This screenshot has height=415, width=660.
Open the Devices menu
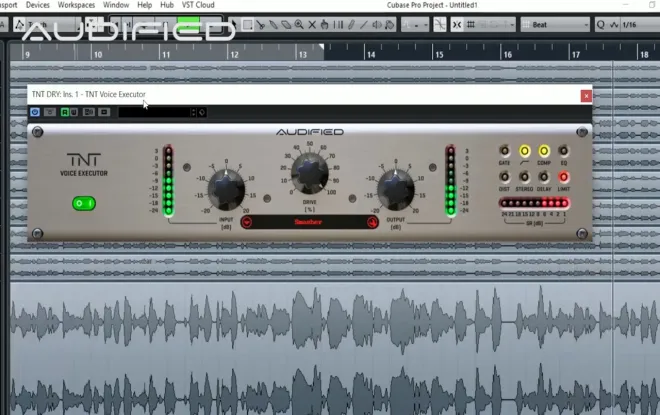coord(37,5)
